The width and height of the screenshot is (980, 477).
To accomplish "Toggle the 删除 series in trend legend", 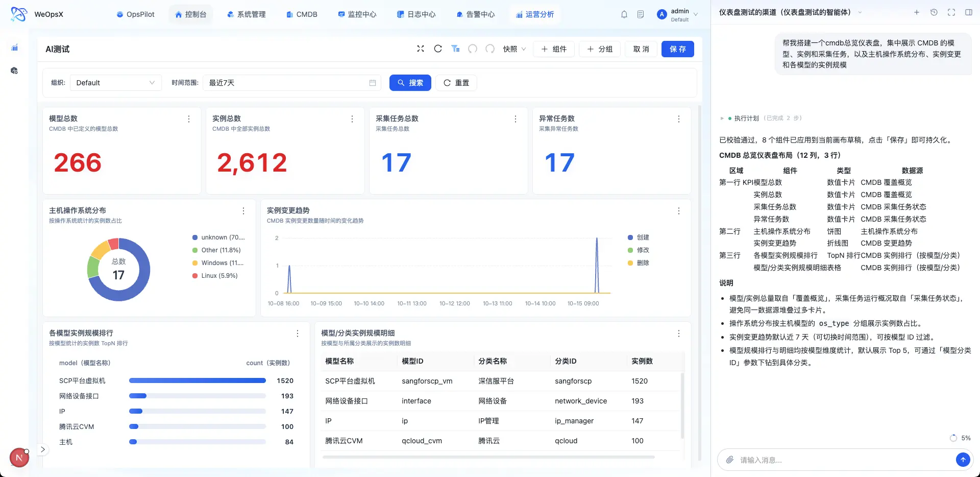I will pos(639,263).
